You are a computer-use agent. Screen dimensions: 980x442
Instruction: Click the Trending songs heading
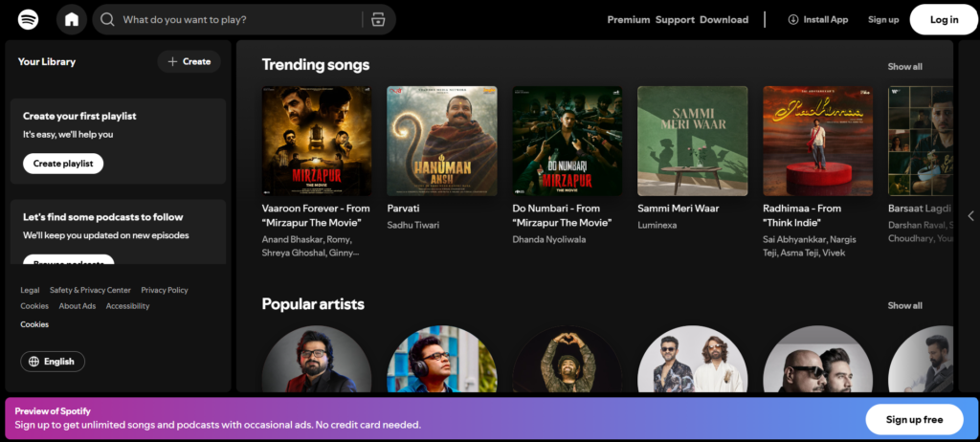pos(316,65)
